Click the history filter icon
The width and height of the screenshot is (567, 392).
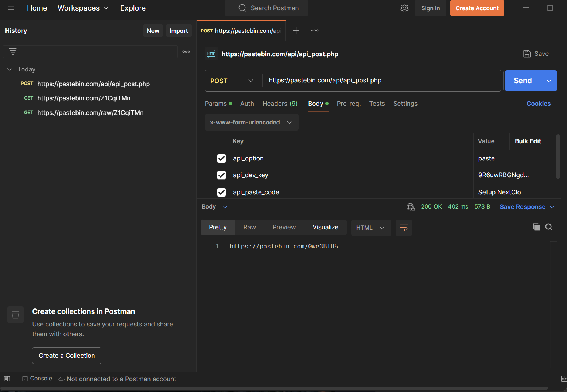click(13, 52)
